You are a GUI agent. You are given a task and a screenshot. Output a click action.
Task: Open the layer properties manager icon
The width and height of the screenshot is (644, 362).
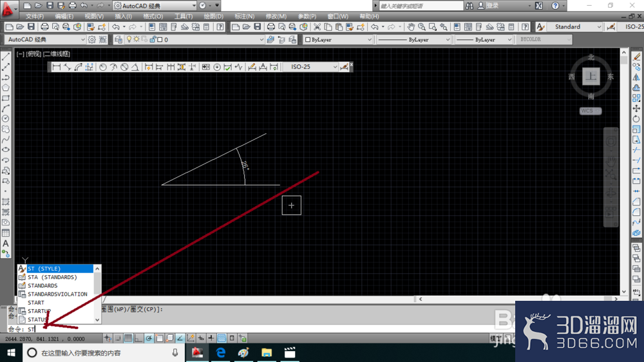118,40
